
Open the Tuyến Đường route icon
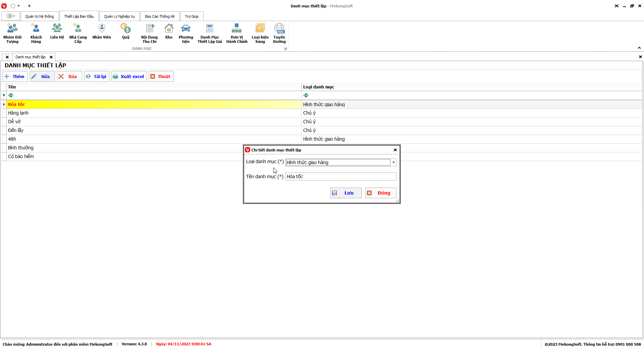[279, 33]
